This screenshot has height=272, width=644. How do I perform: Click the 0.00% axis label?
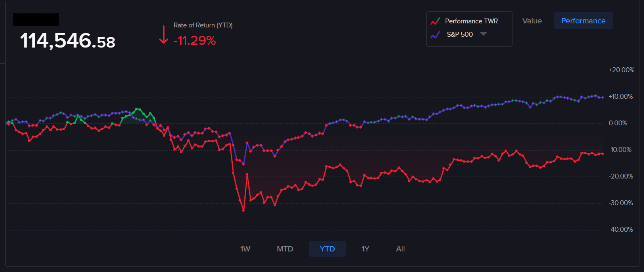tap(618, 123)
